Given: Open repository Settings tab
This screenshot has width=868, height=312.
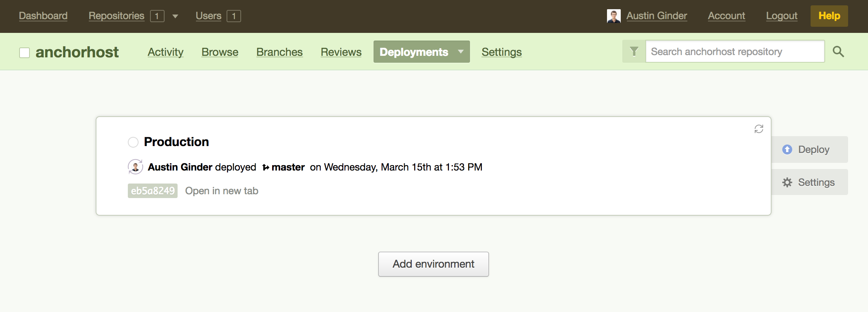Looking at the screenshot, I should point(502,52).
